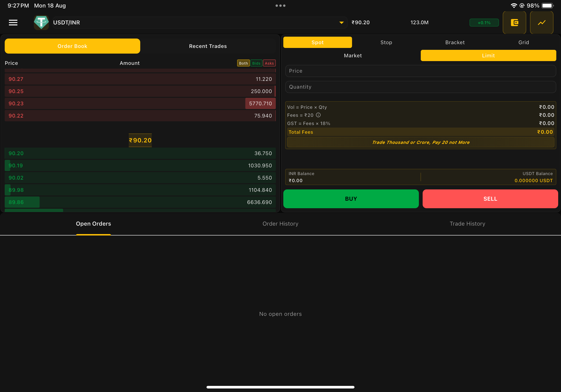Image resolution: width=561 pixels, height=392 pixels.
Task: Tap the +0.1% change badge
Action: tap(484, 23)
